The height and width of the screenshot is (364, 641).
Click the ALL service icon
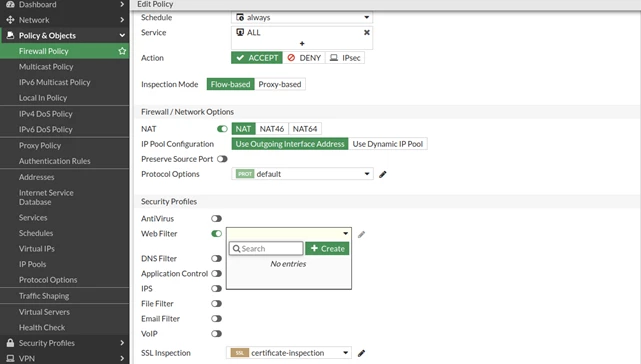pyautogui.click(x=240, y=32)
